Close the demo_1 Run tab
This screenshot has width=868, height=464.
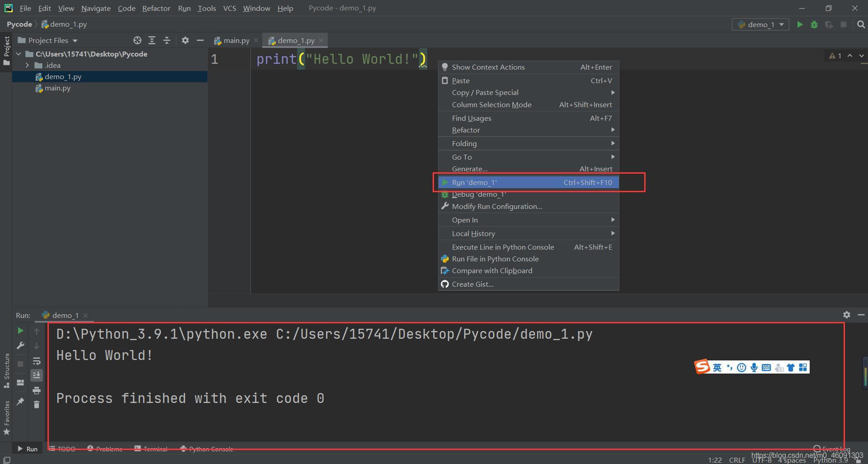point(85,315)
